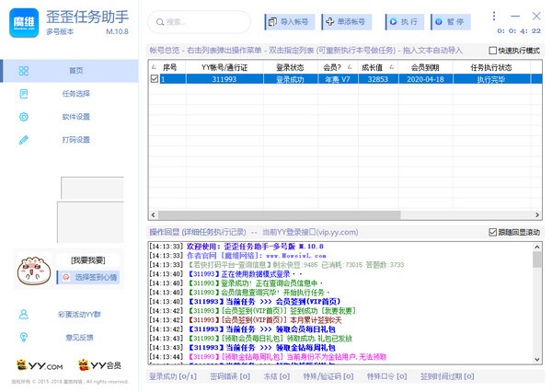
Task: Click growth value cell 32853
Action: pos(378,79)
